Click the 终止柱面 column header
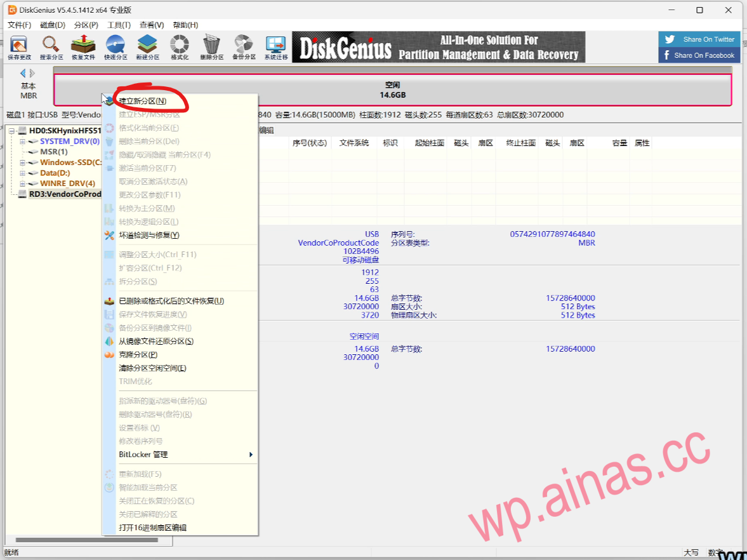This screenshot has width=747, height=560. click(x=520, y=143)
